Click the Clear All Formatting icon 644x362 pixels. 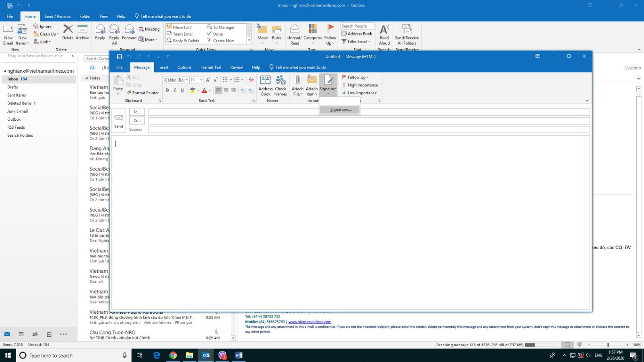(251, 80)
